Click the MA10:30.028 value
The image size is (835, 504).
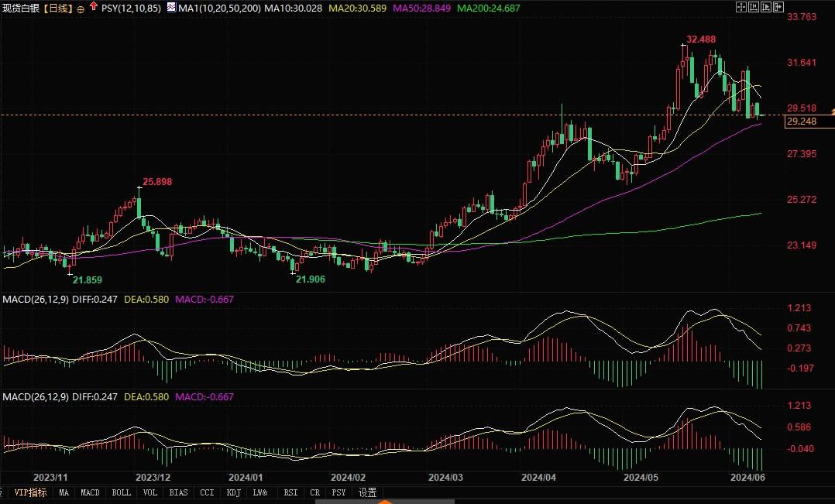[x=294, y=8]
